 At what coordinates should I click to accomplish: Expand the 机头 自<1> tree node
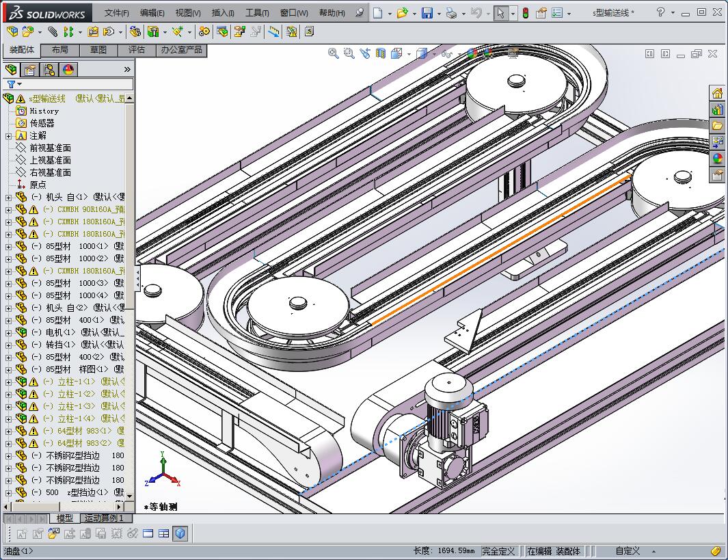tap(8, 197)
